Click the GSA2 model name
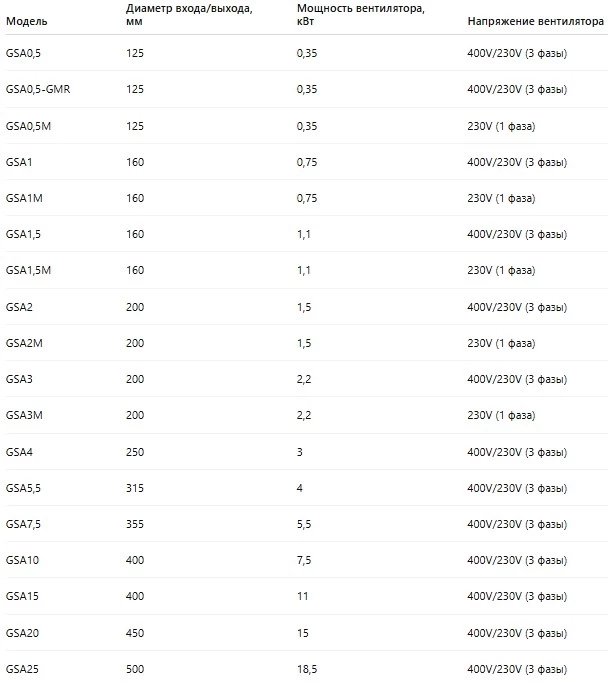Image resolution: width=608 pixels, height=683 pixels. click(19, 306)
